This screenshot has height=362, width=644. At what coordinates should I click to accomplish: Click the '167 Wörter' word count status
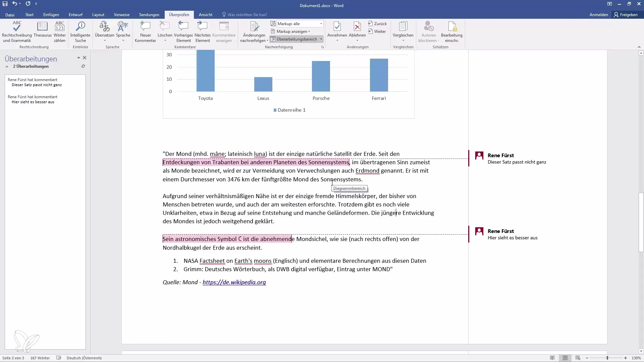[x=40, y=358]
